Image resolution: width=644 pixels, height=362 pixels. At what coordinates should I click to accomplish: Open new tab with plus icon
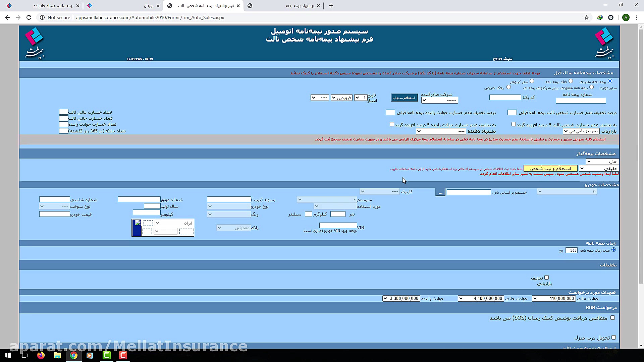click(331, 6)
